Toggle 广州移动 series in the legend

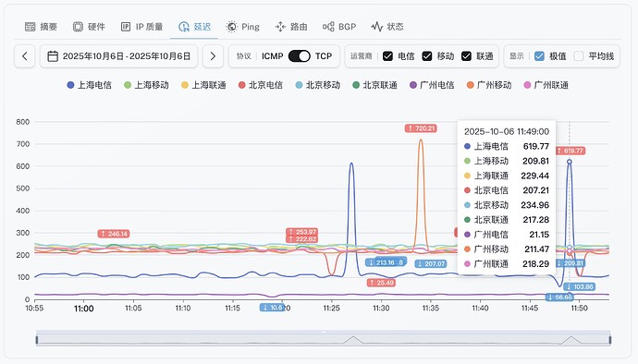click(489, 85)
